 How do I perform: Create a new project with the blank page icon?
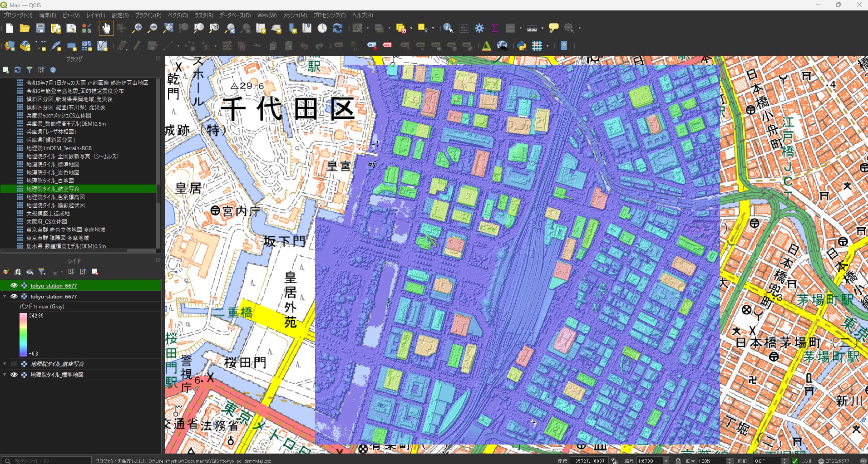[10, 28]
